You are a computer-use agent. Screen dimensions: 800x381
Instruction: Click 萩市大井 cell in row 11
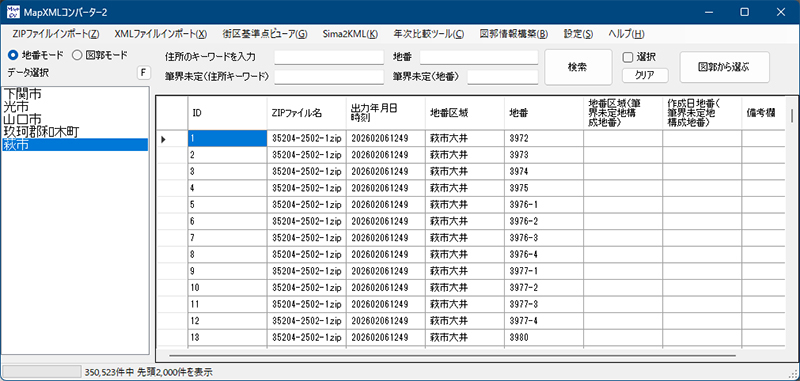pyautogui.click(x=464, y=304)
